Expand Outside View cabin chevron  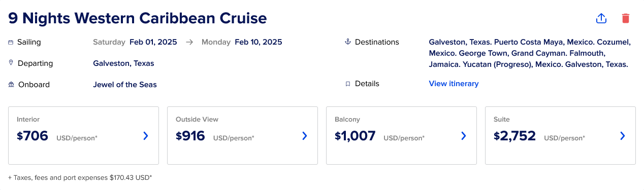[x=305, y=136]
